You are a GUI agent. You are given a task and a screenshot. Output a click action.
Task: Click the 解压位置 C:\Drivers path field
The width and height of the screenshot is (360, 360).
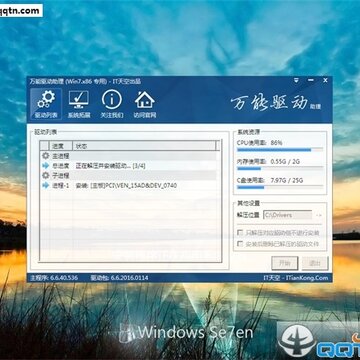coord(288,215)
